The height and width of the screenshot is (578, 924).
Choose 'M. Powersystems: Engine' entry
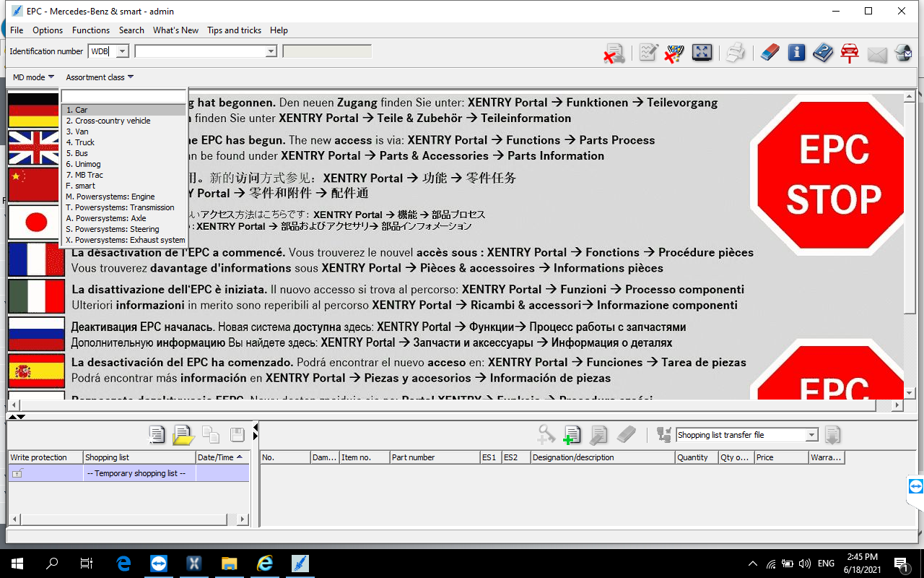pyautogui.click(x=123, y=197)
